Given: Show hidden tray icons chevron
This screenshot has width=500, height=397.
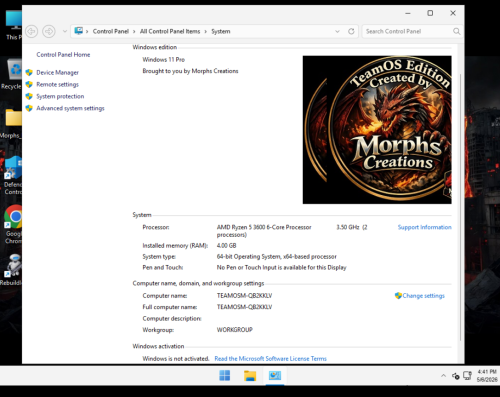Looking at the screenshot, I should 443,376.
